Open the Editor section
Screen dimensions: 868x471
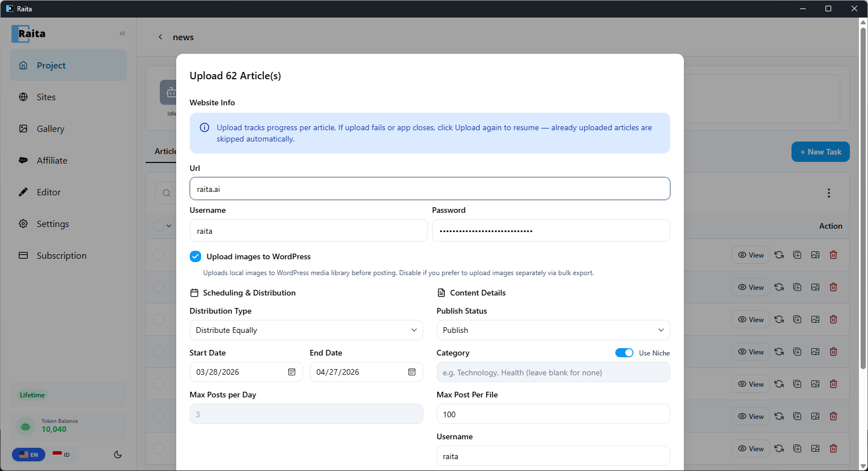pos(68,192)
